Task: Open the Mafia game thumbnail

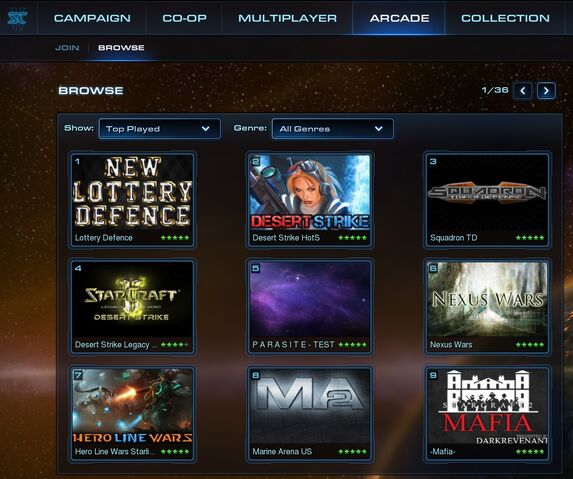Action: pyautogui.click(x=487, y=407)
